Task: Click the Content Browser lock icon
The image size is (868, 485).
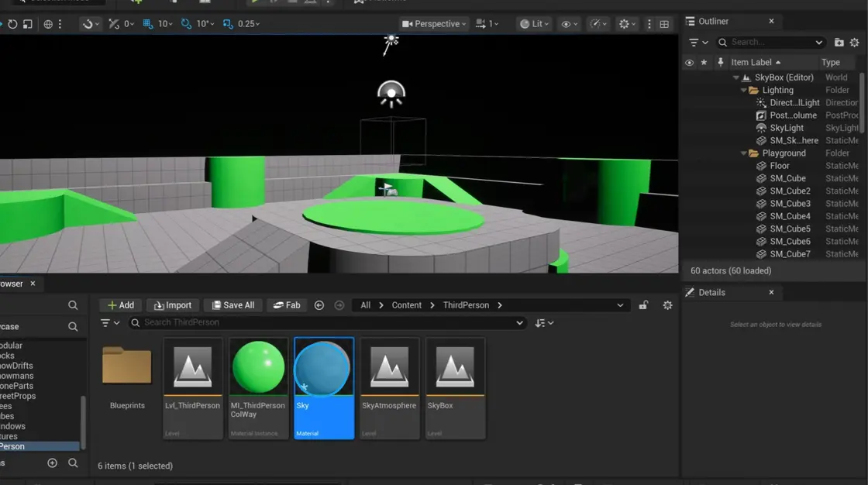Action: pyautogui.click(x=643, y=305)
